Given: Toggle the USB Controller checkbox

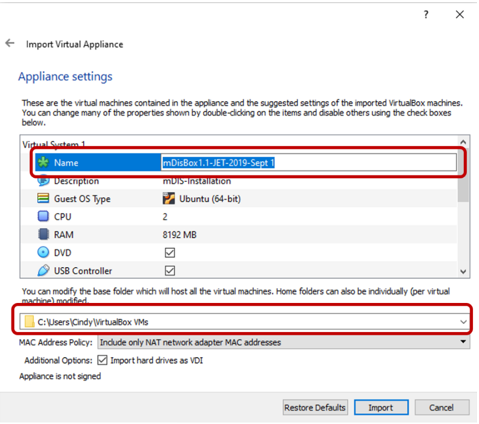Looking at the screenshot, I should pos(170,270).
